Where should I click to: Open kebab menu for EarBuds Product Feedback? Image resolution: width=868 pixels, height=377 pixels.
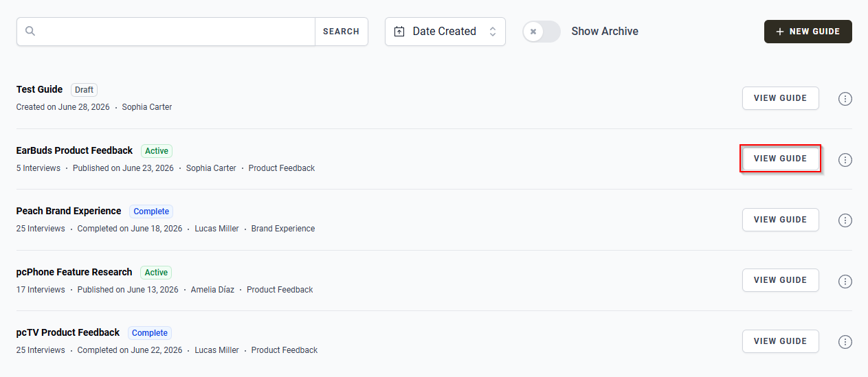tap(845, 159)
